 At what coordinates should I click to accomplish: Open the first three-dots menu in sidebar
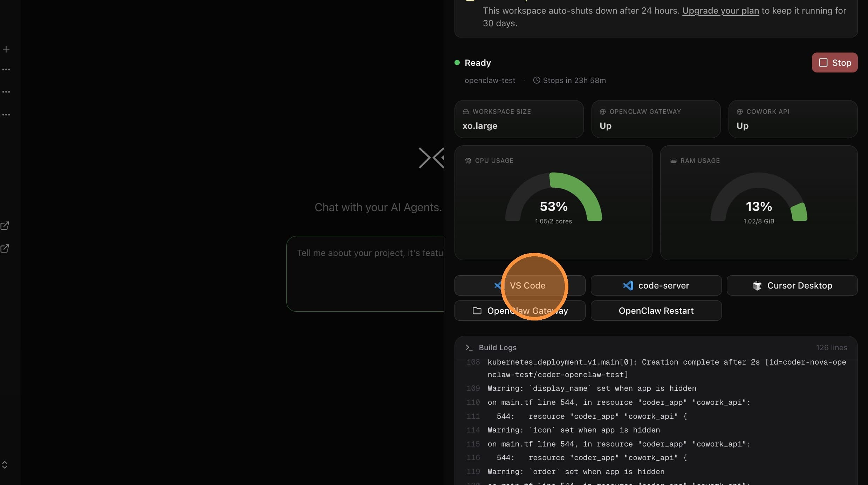(x=6, y=69)
